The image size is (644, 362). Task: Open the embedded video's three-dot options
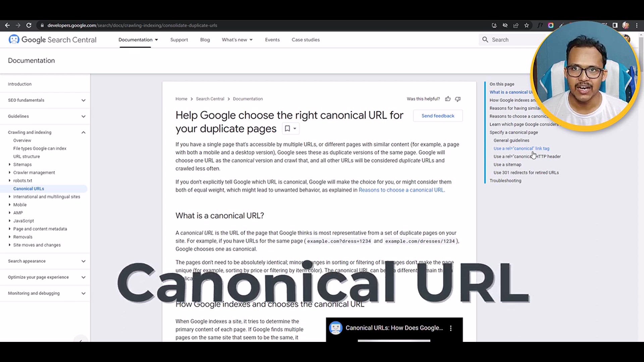pyautogui.click(x=451, y=328)
